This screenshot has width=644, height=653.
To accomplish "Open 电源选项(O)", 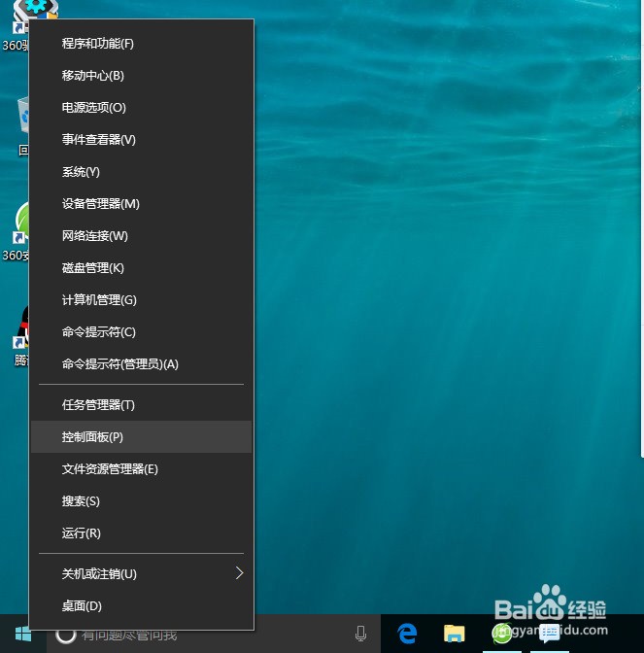I will [x=141, y=108].
